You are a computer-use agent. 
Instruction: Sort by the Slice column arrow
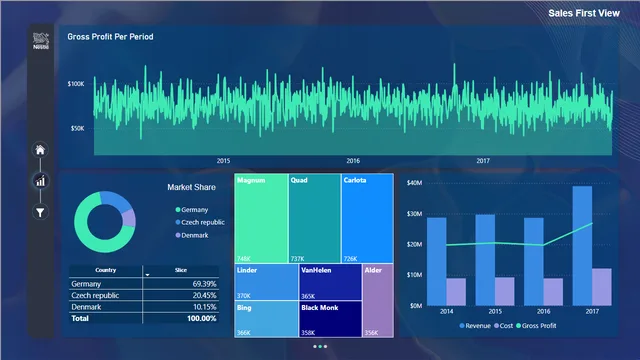coord(147,275)
